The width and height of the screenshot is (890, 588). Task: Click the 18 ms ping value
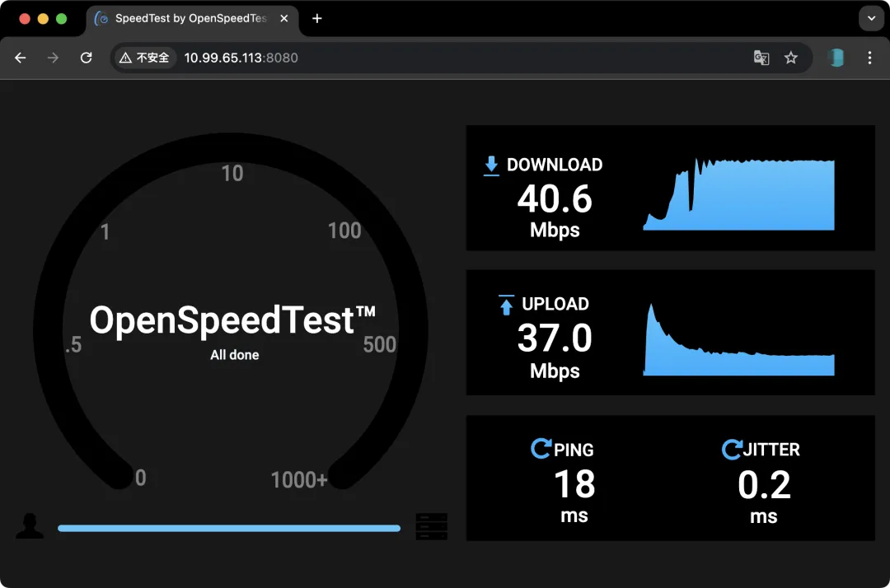[574, 484]
